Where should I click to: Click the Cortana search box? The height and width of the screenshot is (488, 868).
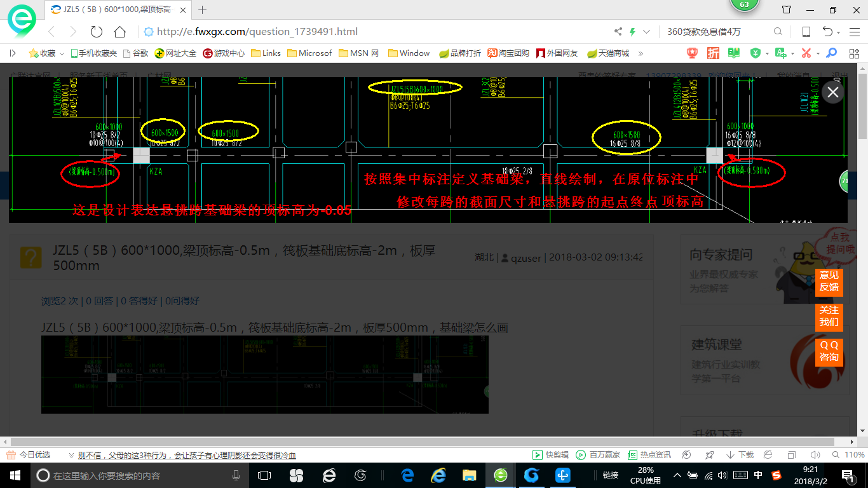(x=140, y=475)
